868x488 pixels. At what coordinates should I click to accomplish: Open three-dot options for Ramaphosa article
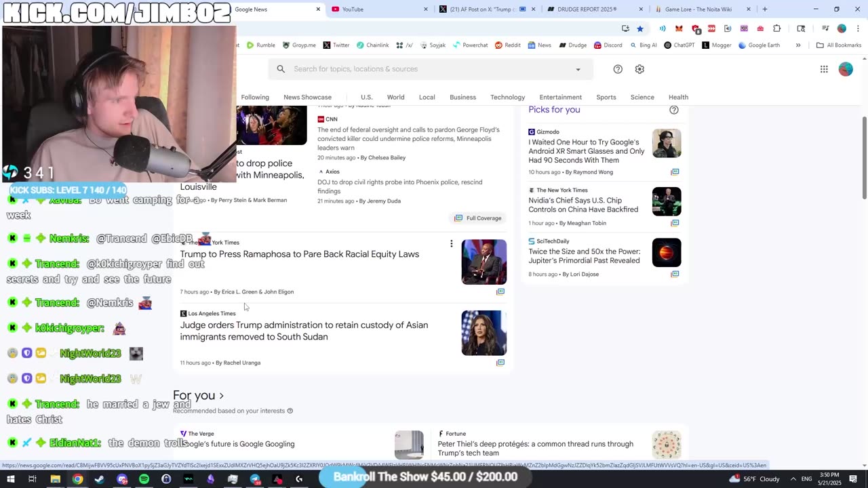451,243
